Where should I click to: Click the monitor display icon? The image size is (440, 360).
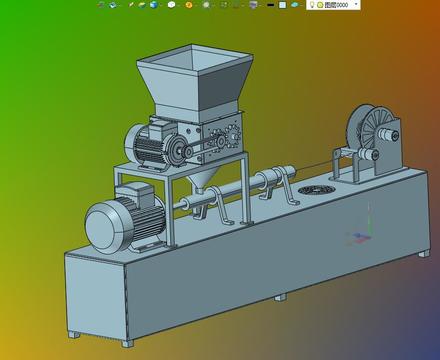(253, 5)
